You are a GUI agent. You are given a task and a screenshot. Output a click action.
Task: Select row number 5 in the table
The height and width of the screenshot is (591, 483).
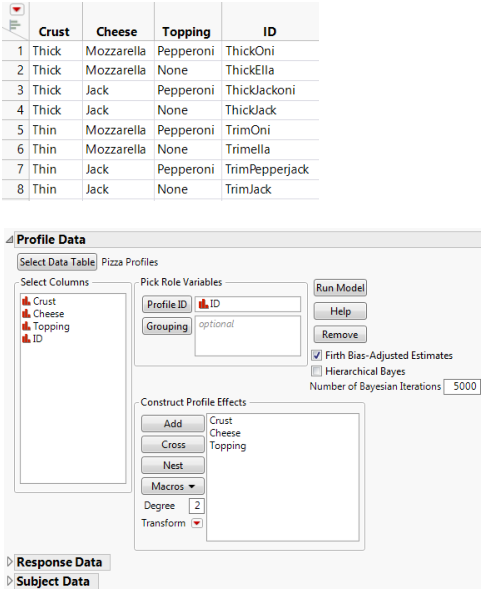click(20, 130)
